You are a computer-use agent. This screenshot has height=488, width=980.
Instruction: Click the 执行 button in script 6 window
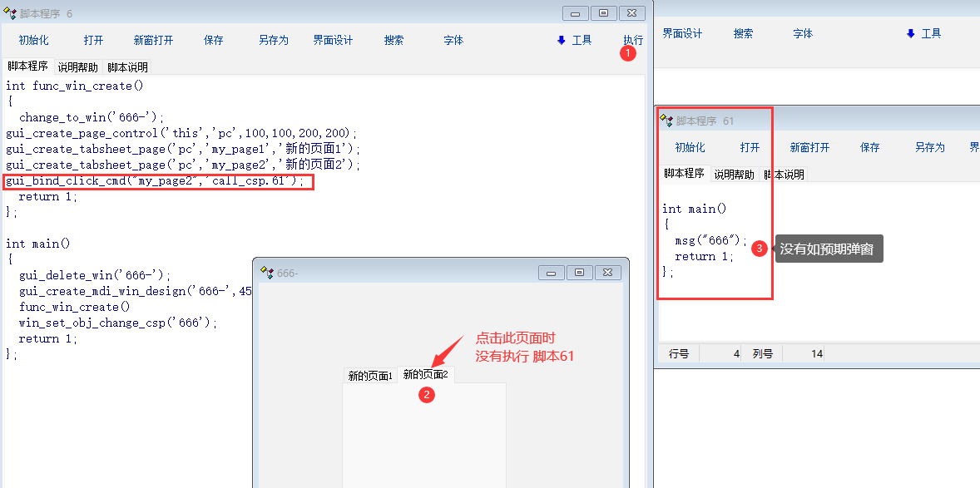[x=632, y=40]
